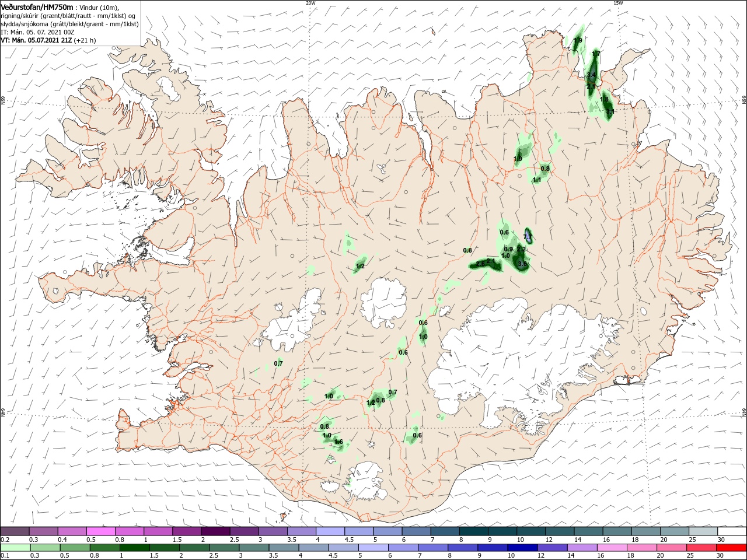
Task: Click the 2.2 precipitation value
Action: click(x=521, y=250)
